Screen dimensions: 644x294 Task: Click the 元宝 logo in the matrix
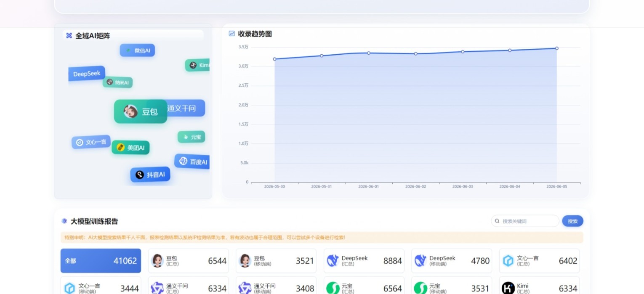[186, 137]
